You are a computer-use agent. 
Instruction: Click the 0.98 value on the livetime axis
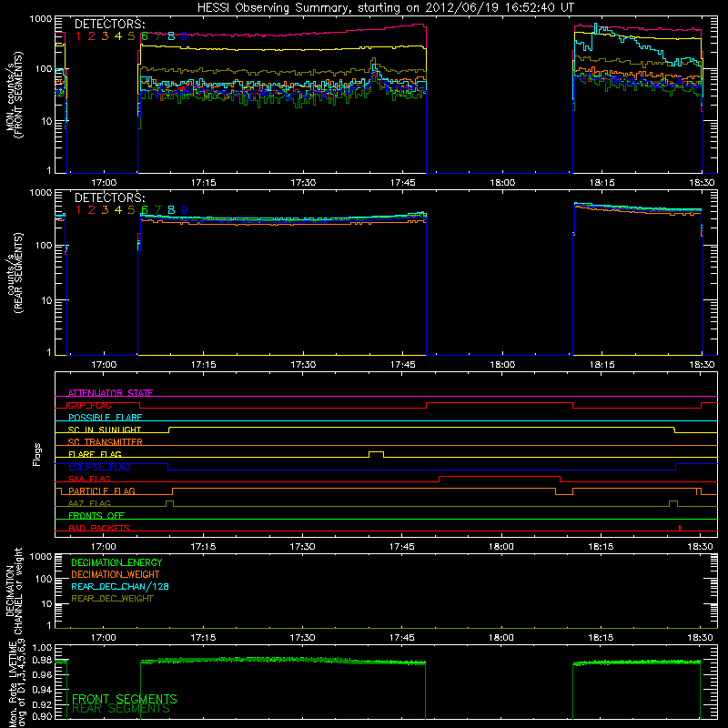(x=43, y=660)
